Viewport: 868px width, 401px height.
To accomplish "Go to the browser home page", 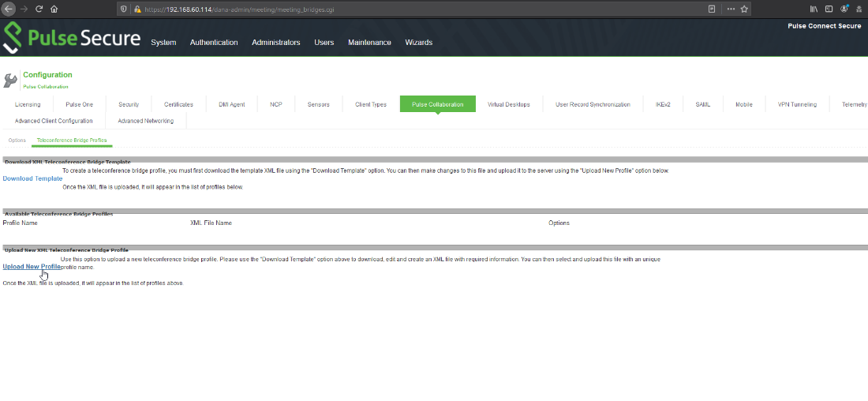I will [54, 9].
